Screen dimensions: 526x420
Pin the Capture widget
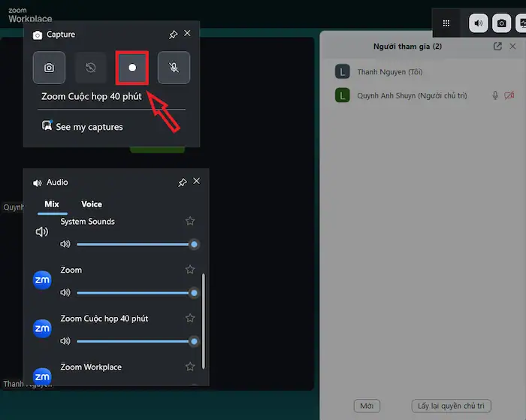pyautogui.click(x=174, y=34)
